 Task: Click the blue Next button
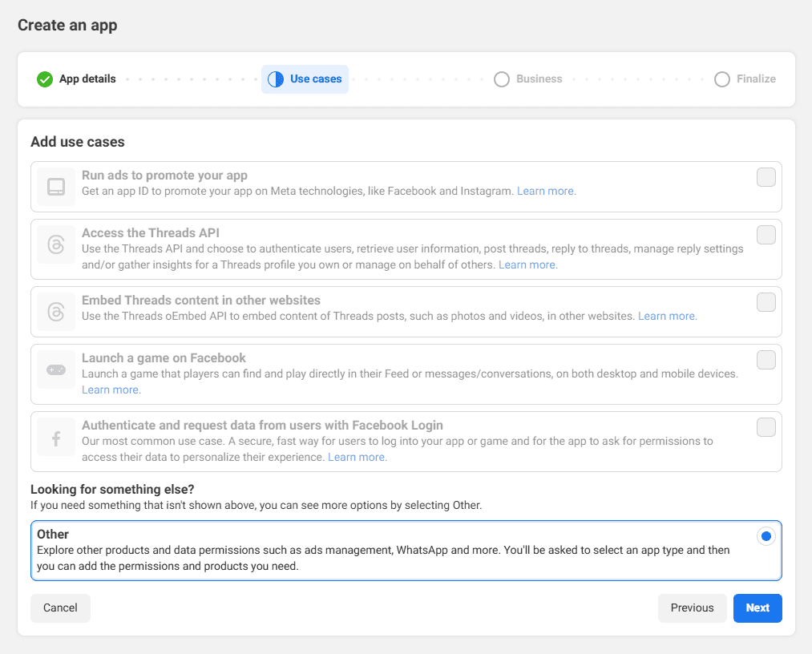point(757,608)
